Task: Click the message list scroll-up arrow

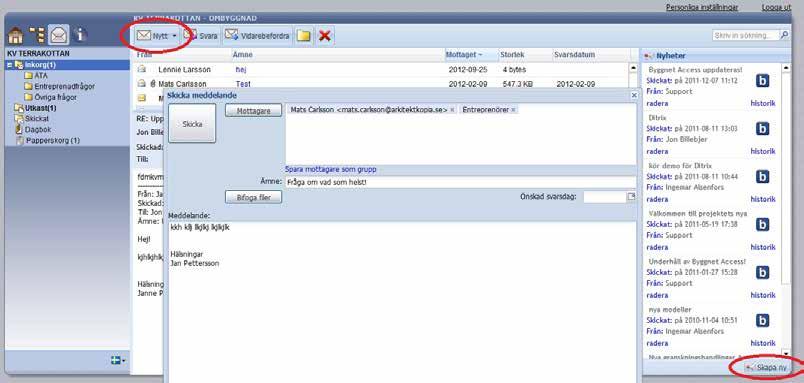Action: [633, 68]
